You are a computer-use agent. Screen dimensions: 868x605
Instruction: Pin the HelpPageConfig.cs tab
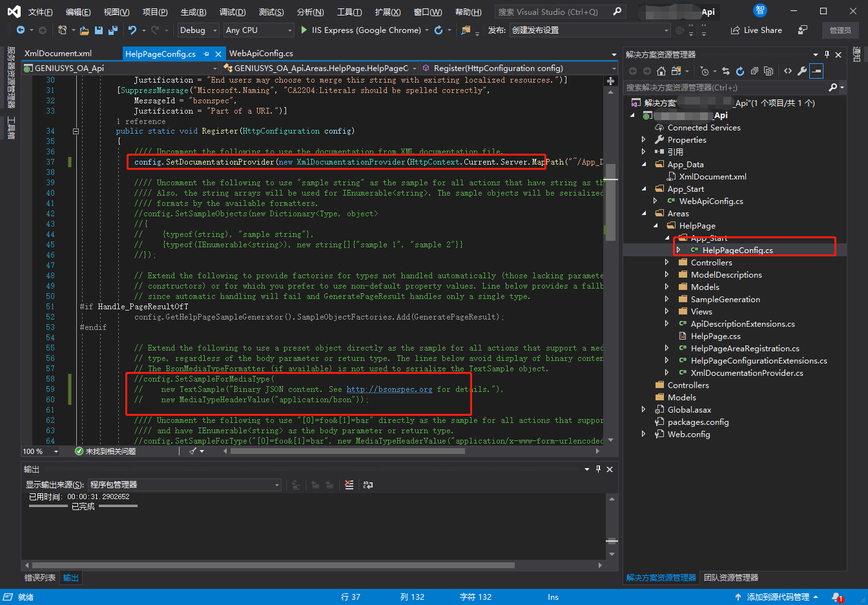[x=207, y=54]
